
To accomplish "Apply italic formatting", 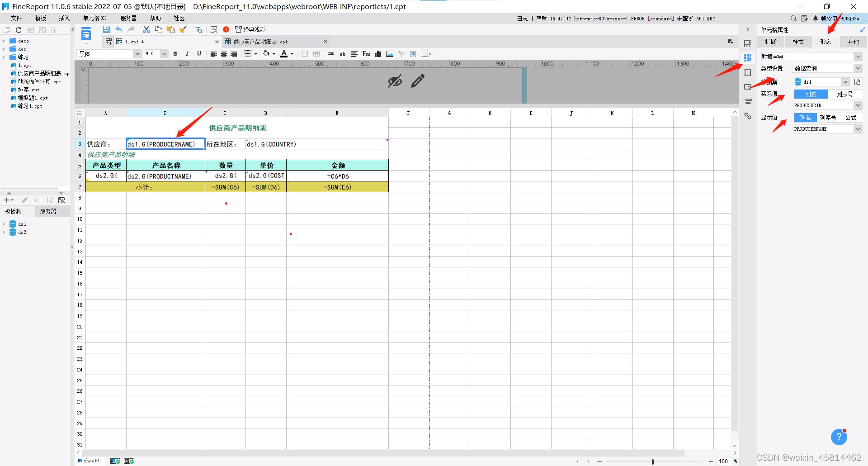I will coord(187,54).
